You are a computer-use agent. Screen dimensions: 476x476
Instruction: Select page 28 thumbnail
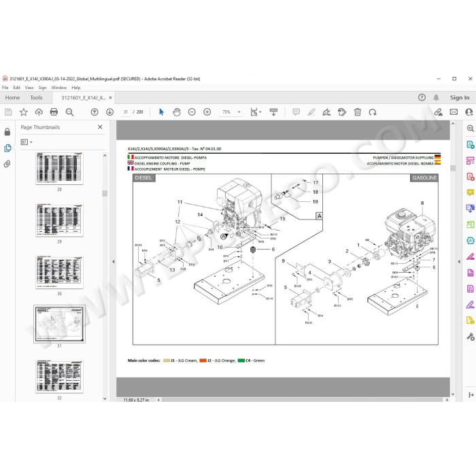coord(59,169)
